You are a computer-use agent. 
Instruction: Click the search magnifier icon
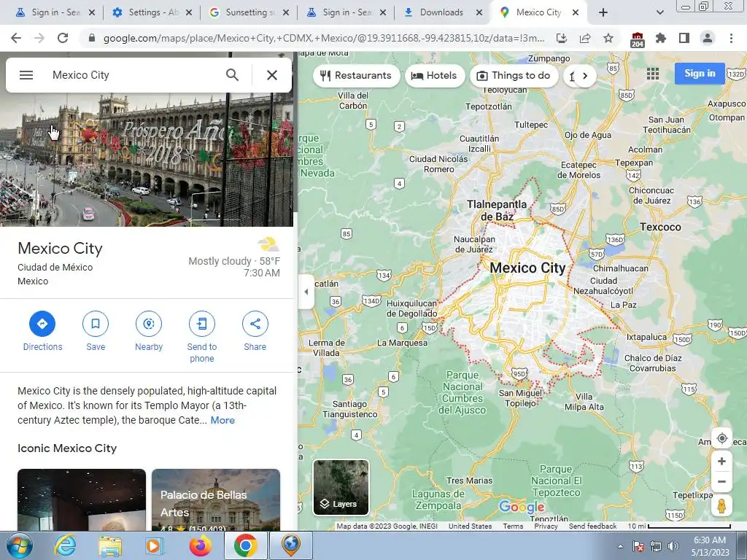(x=232, y=75)
